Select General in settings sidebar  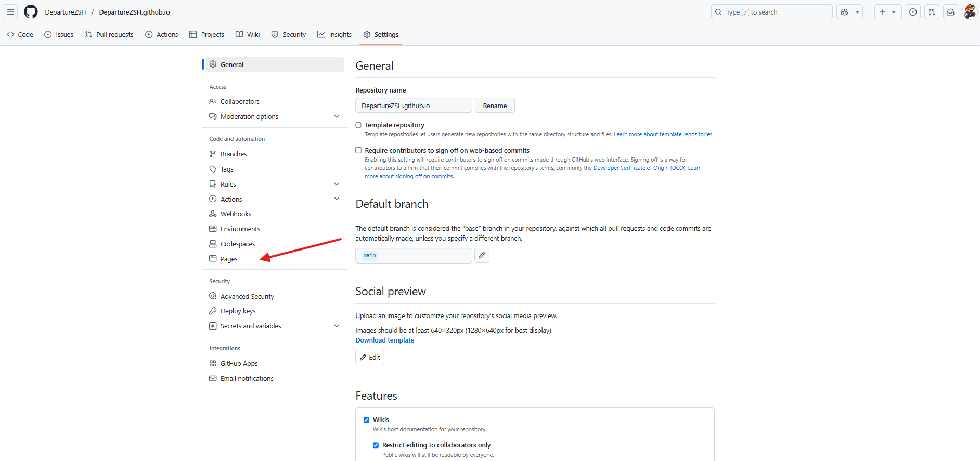point(275,64)
